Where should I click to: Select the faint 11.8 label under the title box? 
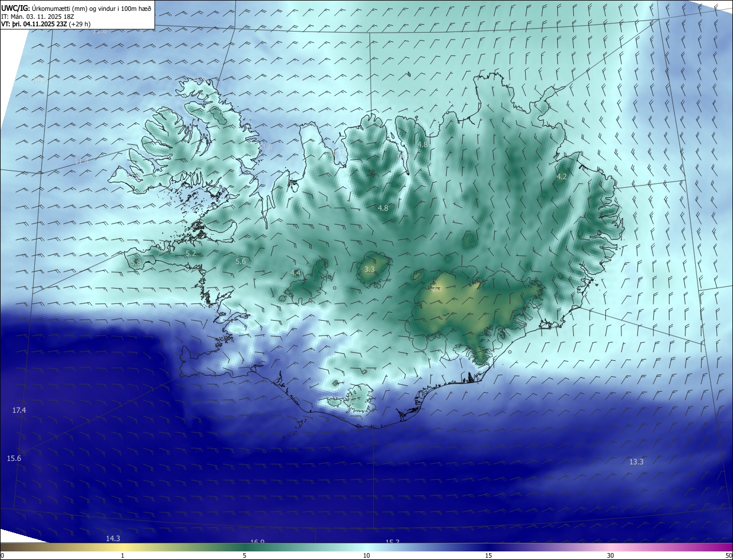click(100, 31)
